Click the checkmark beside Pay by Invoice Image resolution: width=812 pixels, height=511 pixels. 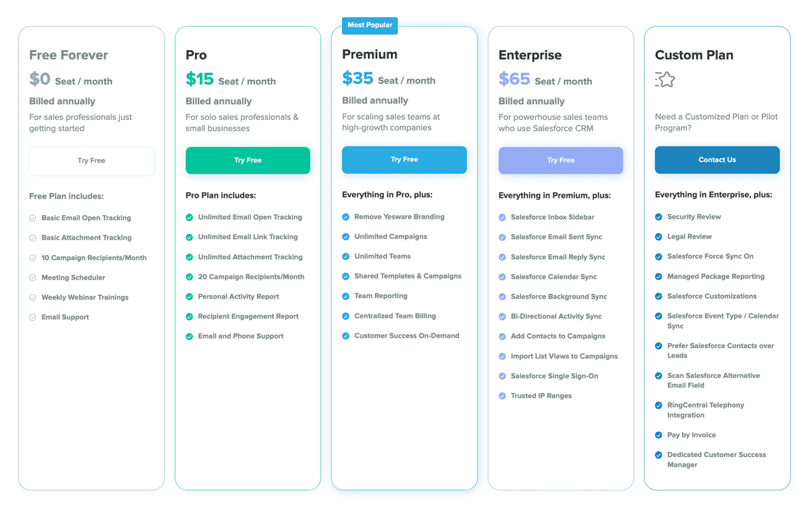[658, 435]
